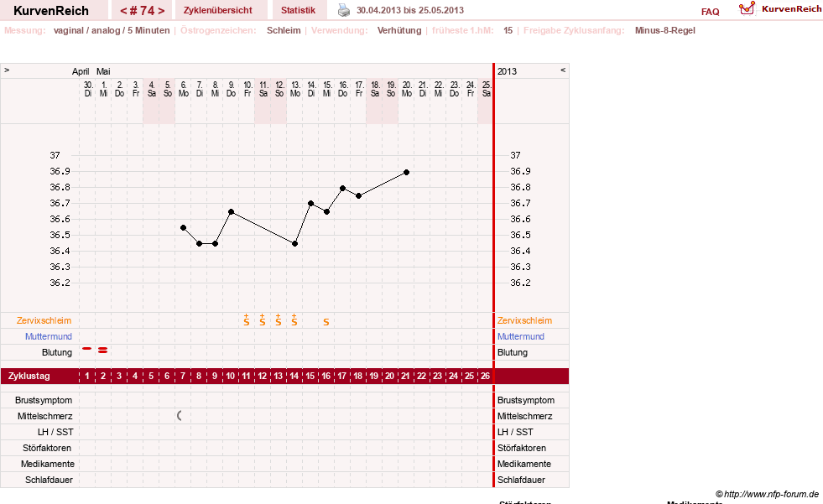823x504 pixels.
Task: Click the left Zervixschleim row label
Action: pos(44,320)
